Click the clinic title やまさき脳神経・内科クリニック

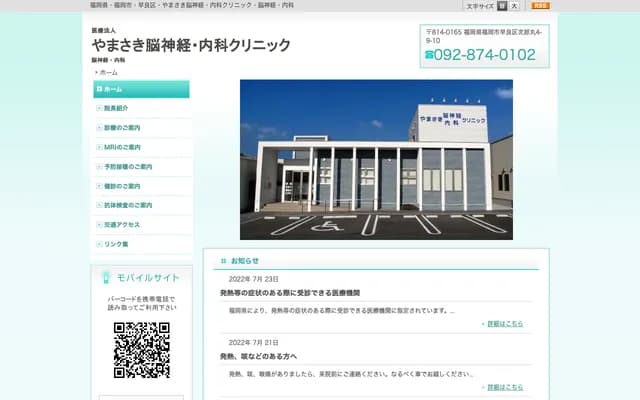[x=191, y=45]
